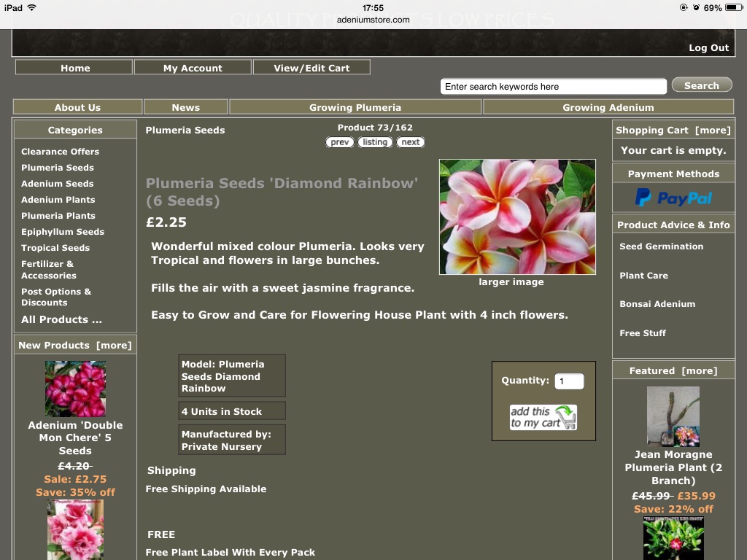Edit the Quantity field
This screenshot has width=747, height=560.
pos(569,381)
